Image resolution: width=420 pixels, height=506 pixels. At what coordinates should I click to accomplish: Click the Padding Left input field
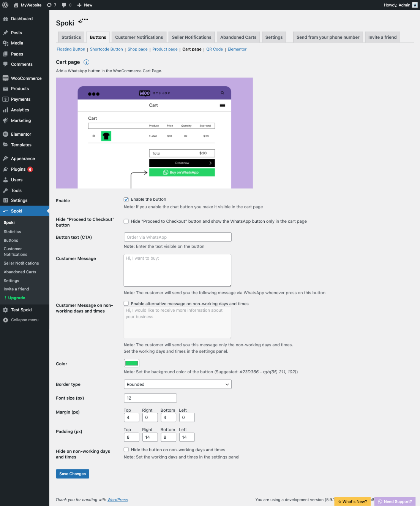187,437
